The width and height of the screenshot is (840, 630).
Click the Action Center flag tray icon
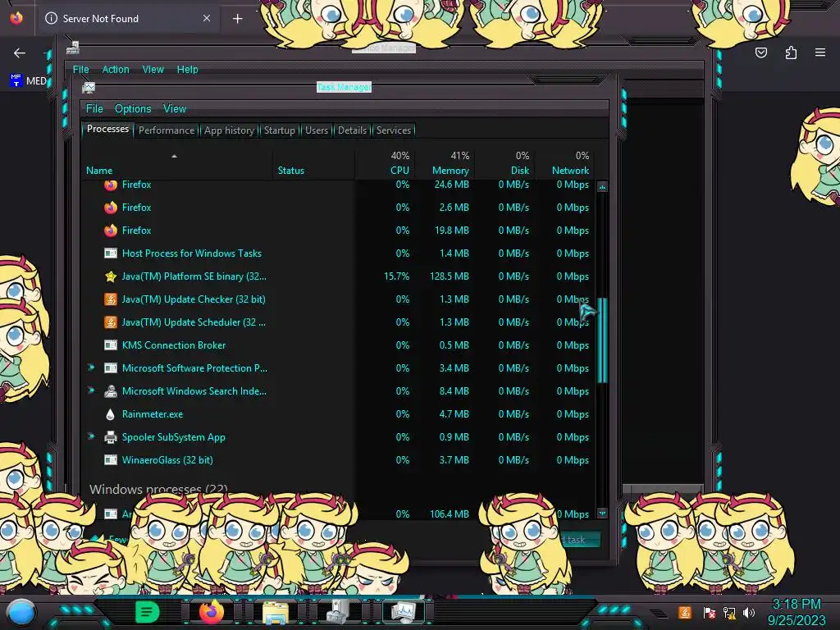(710, 612)
